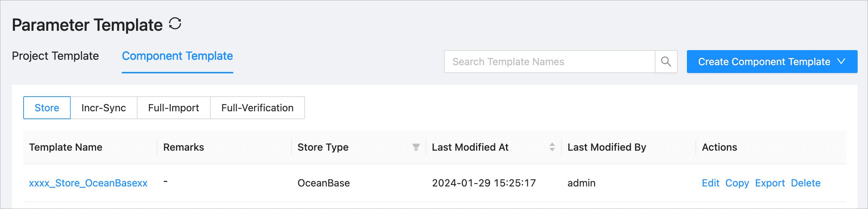Image resolution: width=868 pixels, height=209 pixels.
Task: Select the Full-Verification component type
Action: [257, 108]
